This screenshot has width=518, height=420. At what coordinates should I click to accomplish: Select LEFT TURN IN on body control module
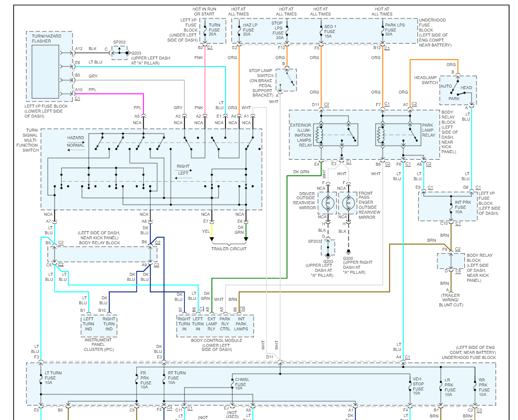[x=197, y=324]
